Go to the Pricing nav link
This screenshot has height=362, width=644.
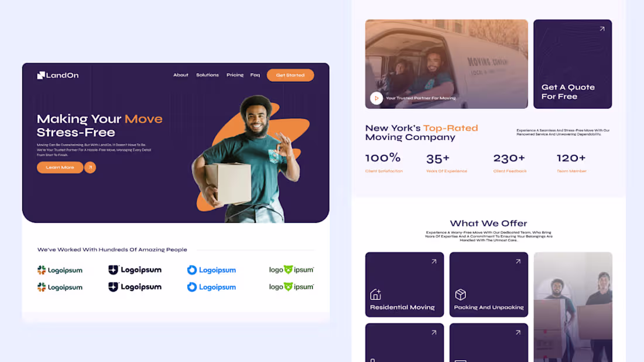[235, 75]
